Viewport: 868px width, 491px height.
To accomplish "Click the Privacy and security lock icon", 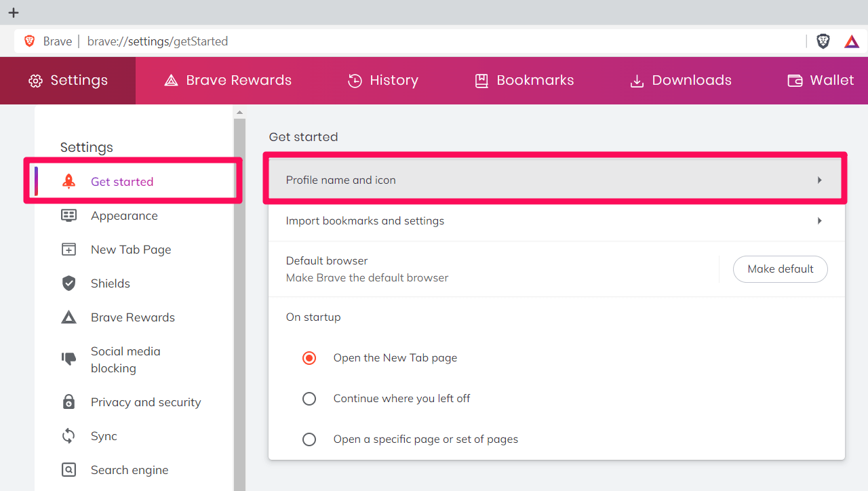I will 68,401.
